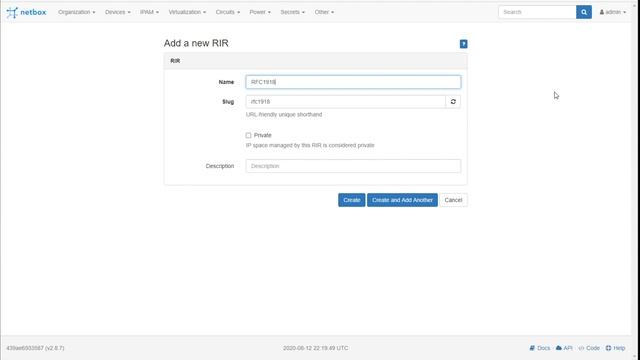Focus the Description input field
Viewport: 640px width, 360px height.
(353, 166)
